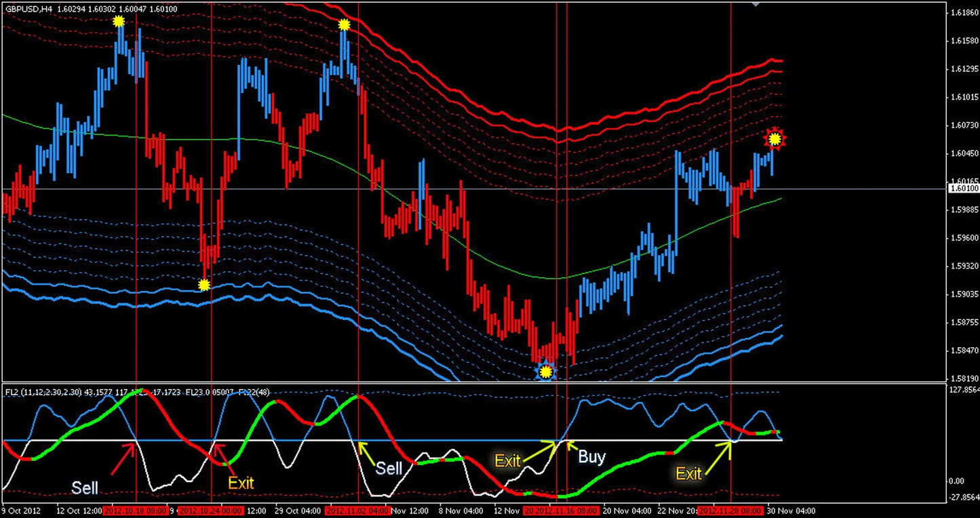Click the yellow star at the 18 Oct peak
Image resolution: width=980 pixels, height=518 pixels.
pyautogui.click(x=119, y=21)
